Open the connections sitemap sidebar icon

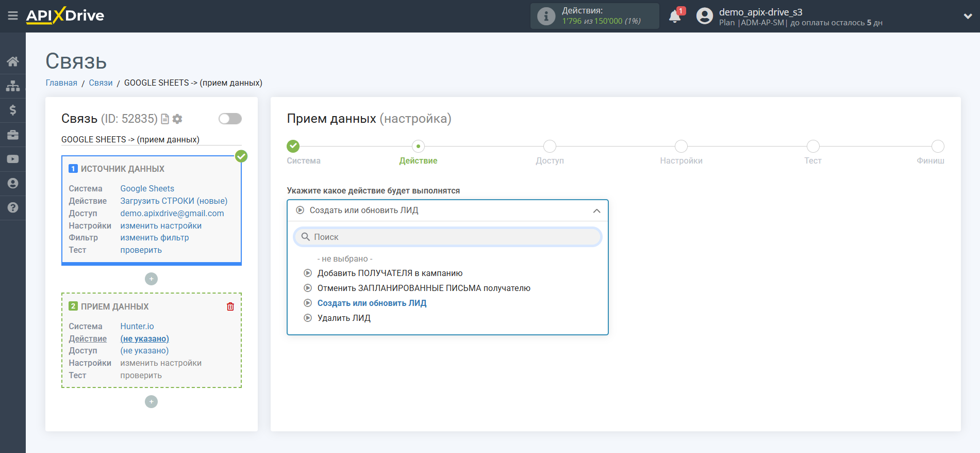13,86
